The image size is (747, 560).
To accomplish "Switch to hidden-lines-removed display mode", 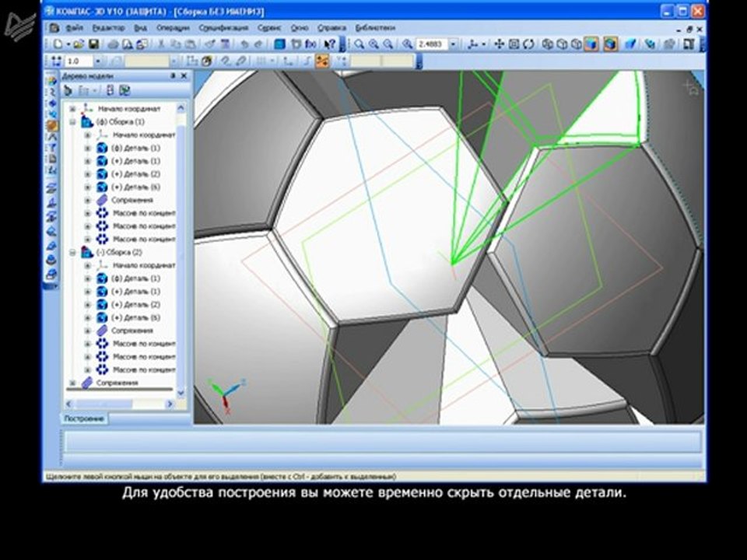I will (562, 44).
